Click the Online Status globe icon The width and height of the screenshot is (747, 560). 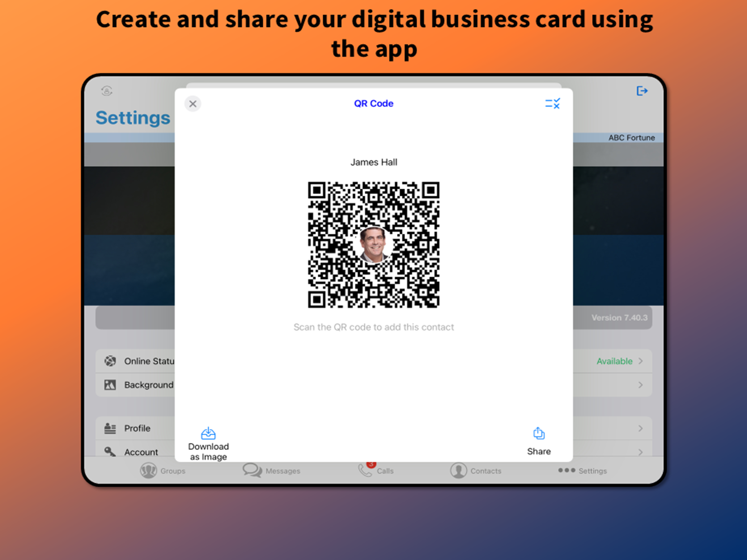click(x=110, y=361)
